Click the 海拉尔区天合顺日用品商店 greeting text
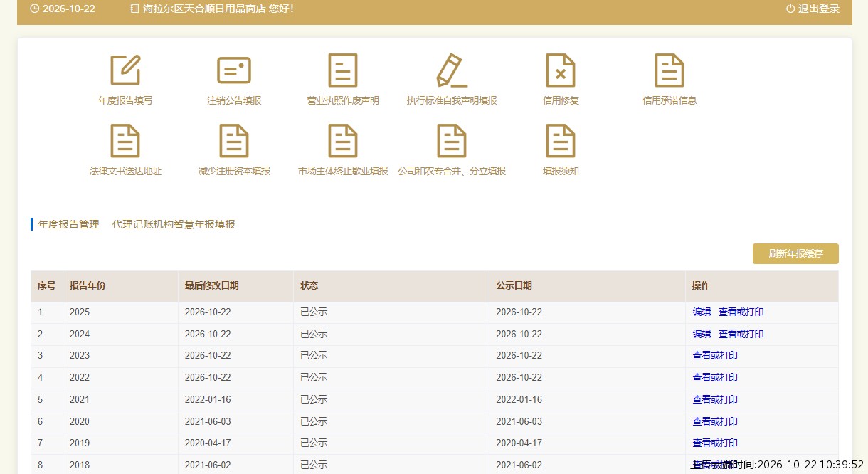Viewport: 868px width, 474px height. click(218, 9)
